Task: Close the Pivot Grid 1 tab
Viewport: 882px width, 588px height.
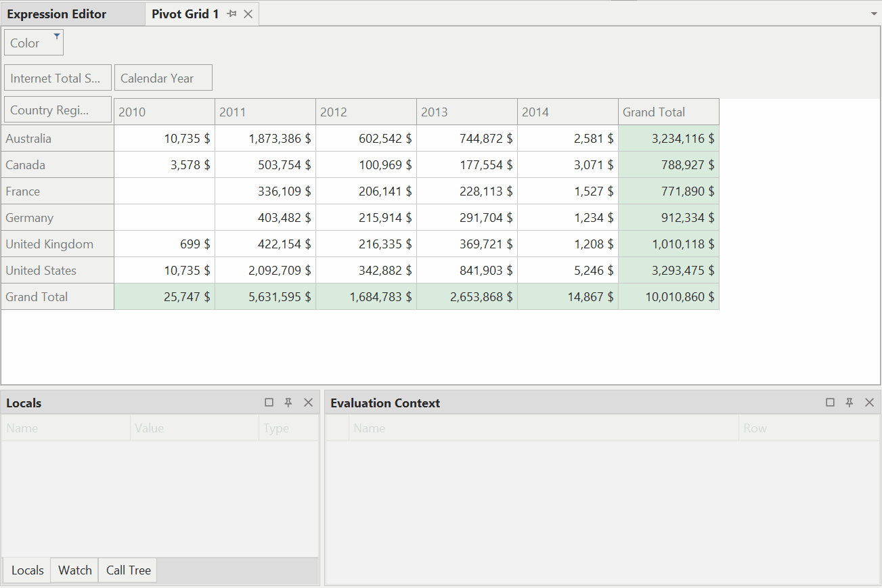Action: [x=248, y=14]
